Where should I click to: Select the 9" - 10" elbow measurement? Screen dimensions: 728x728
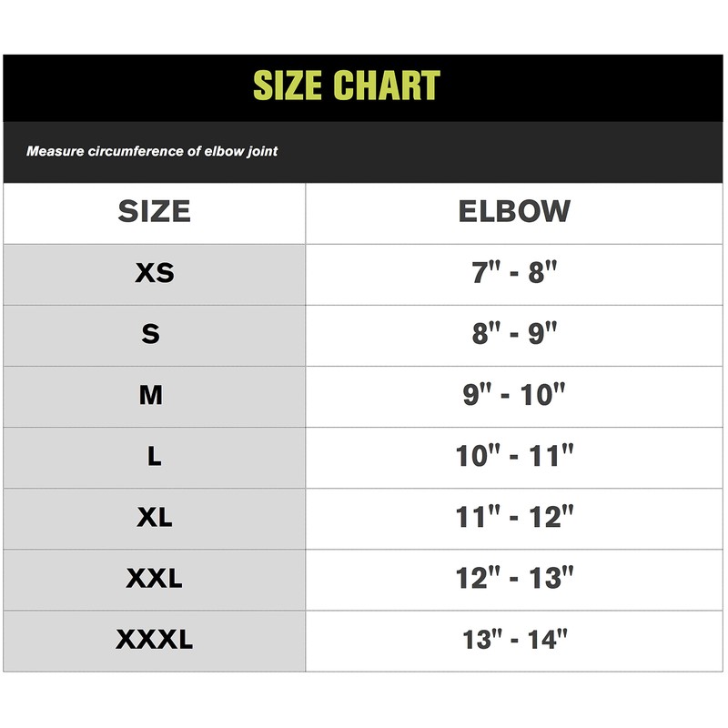pyautogui.click(x=514, y=395)
